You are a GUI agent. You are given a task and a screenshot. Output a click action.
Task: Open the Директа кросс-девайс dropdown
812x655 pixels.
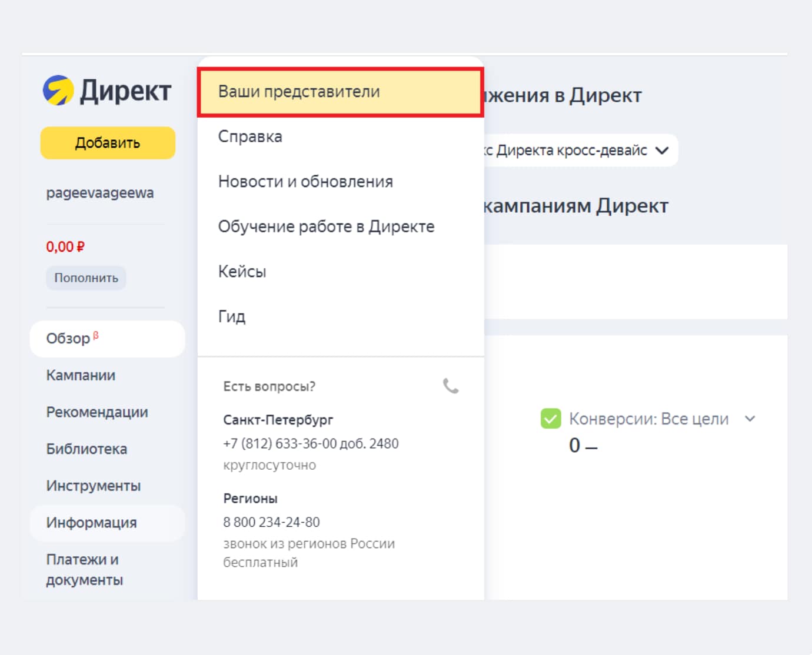(x=580, y=151)
